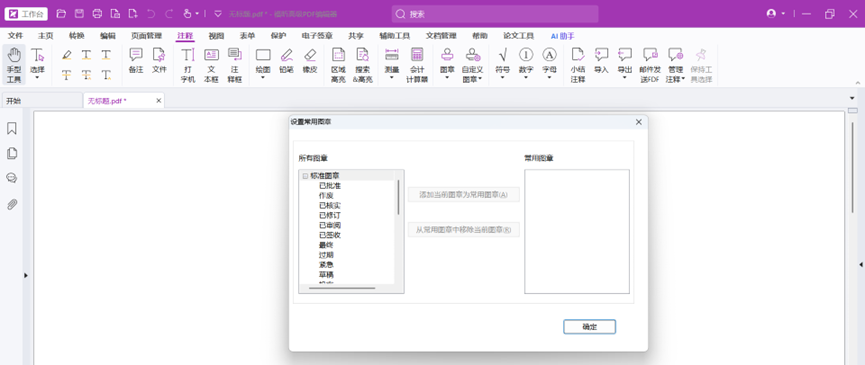Screen dimensions: 865x365
Task: Select 已核实 in the stamp list
Action: 329,206
